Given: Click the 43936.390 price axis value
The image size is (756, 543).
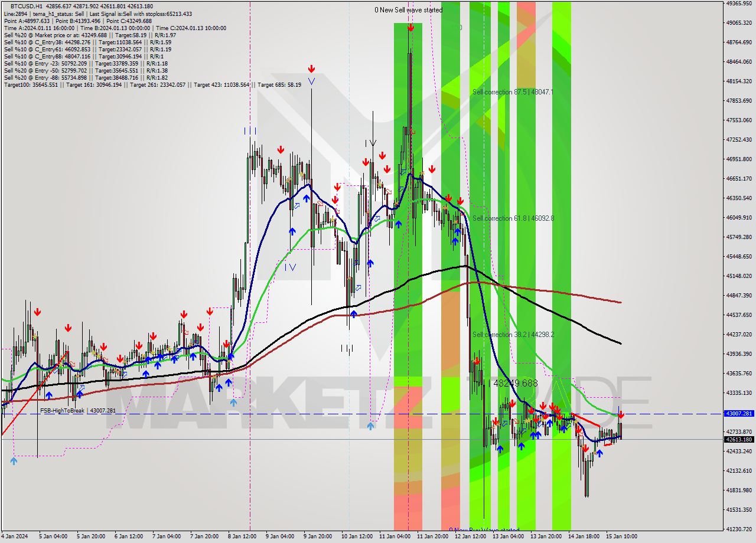Looking at the screenshot, I should 739,354.
